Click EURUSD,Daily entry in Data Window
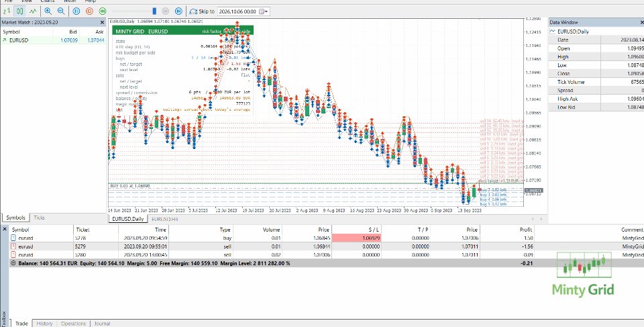 point(575,32)
